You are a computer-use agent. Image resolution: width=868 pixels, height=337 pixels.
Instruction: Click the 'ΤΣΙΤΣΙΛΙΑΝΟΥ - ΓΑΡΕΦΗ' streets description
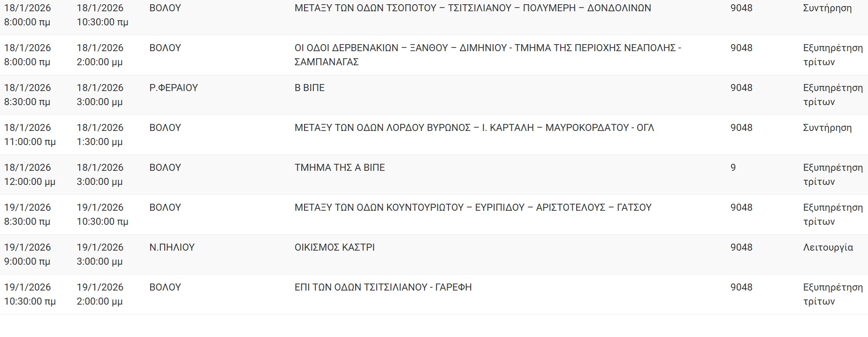coord(383,287)
